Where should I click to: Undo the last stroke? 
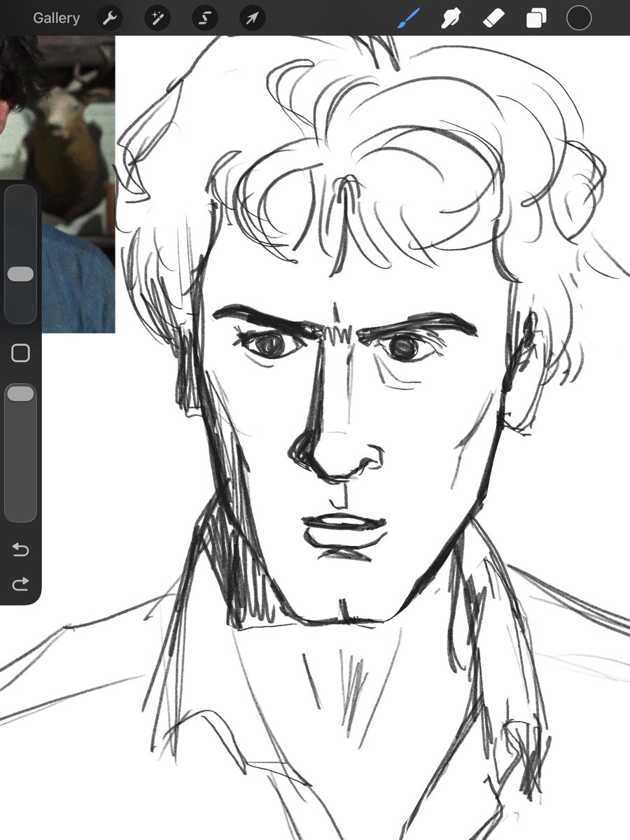click(x=20, y=550)
